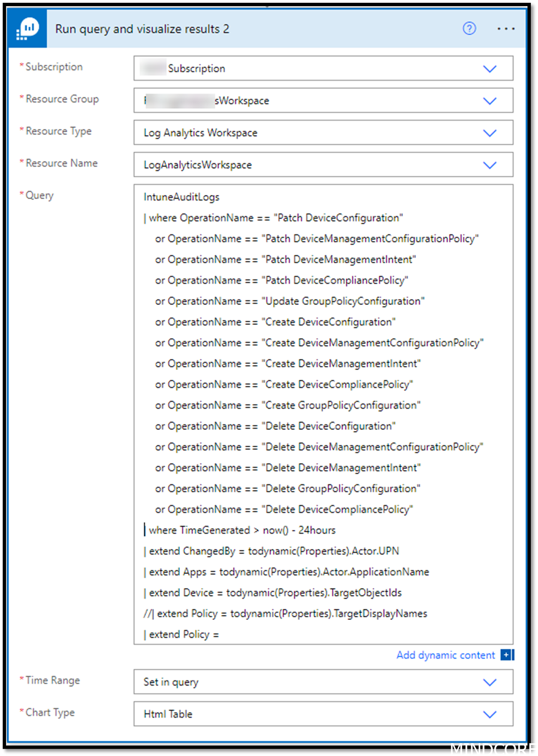Click the Log Analytics connector icon
The height and width of the screenshot is (756, 538).
point(27,28)
